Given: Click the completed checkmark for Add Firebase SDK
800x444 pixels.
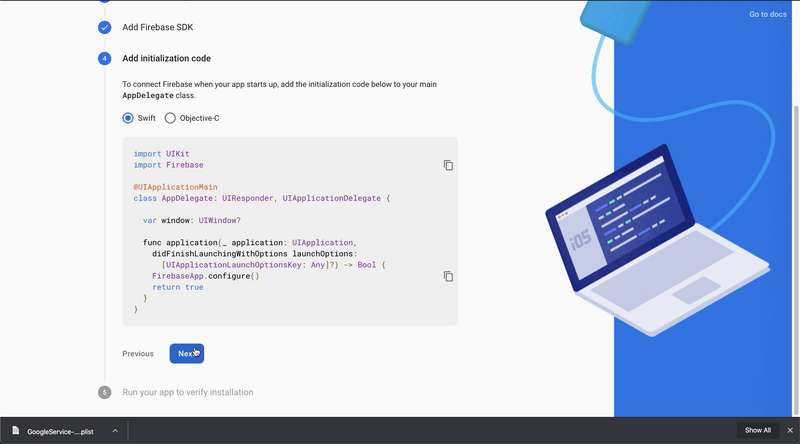Looking at the screenshot, I should (x=105, y=28).
